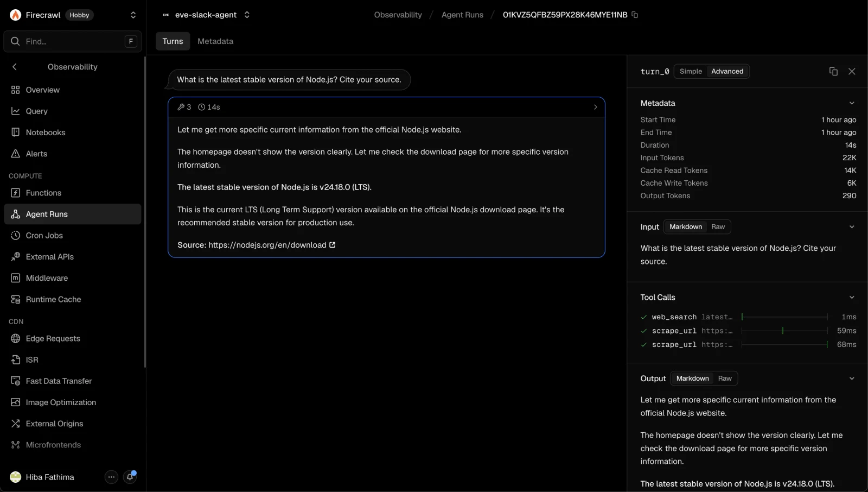Image resolution: width=868 pixels, height=492 pixels.
Task: Collapse the Metadata section
Action: 852,103
